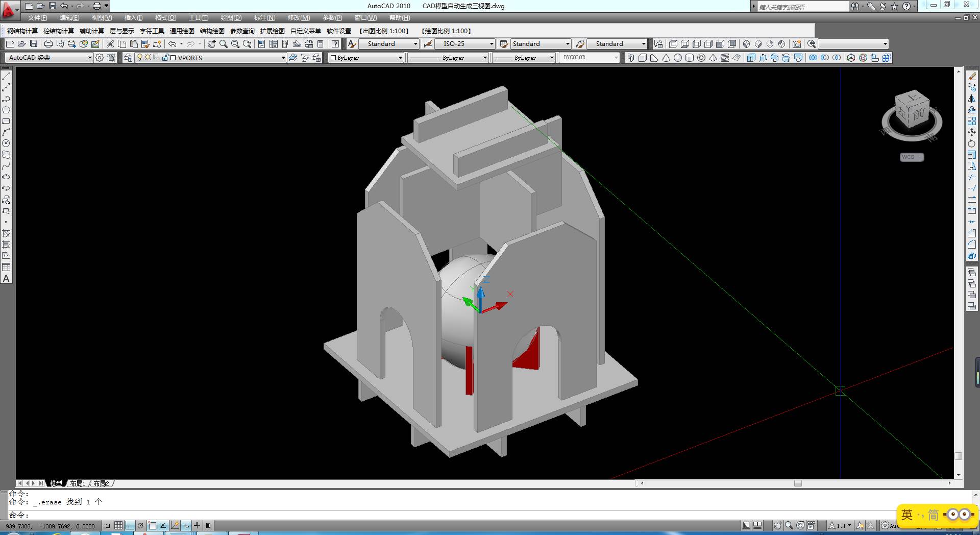Print the drawing with Plot icon

[x=48, y=44]
